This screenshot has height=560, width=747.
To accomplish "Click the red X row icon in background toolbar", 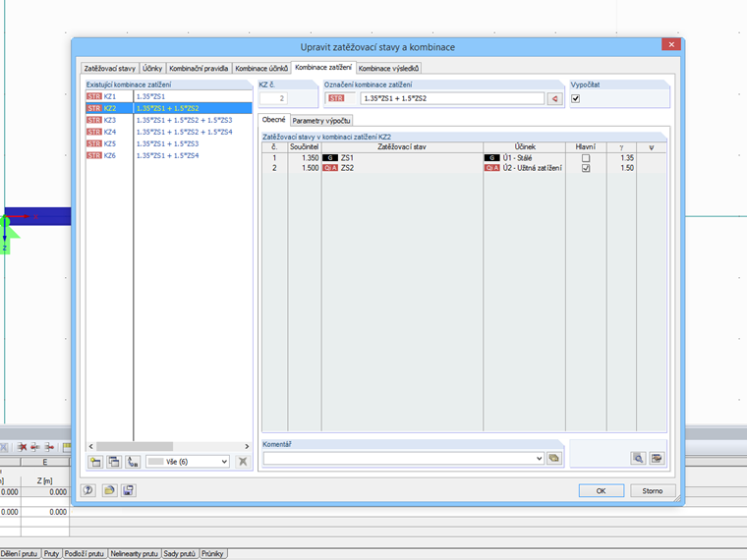I will [22, 447].
